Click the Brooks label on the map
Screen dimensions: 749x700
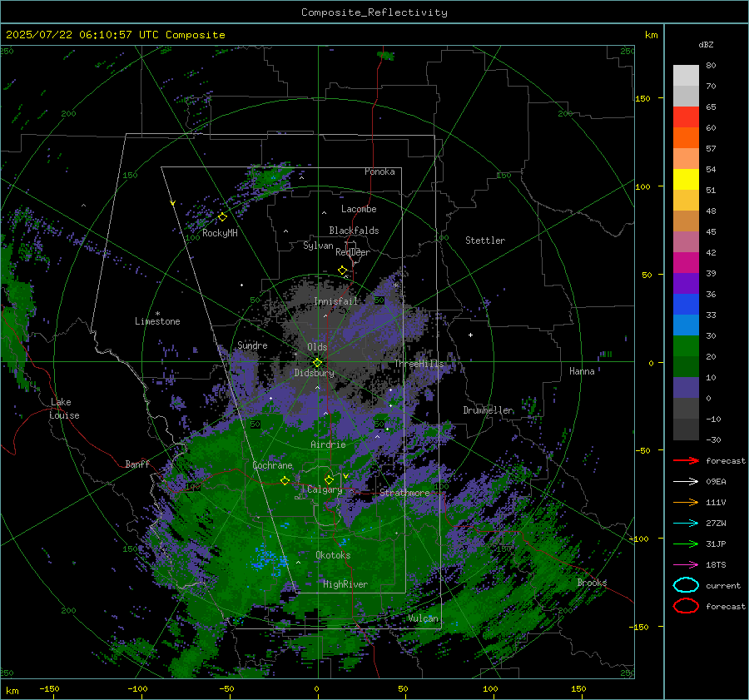click(x=592, y=583)
